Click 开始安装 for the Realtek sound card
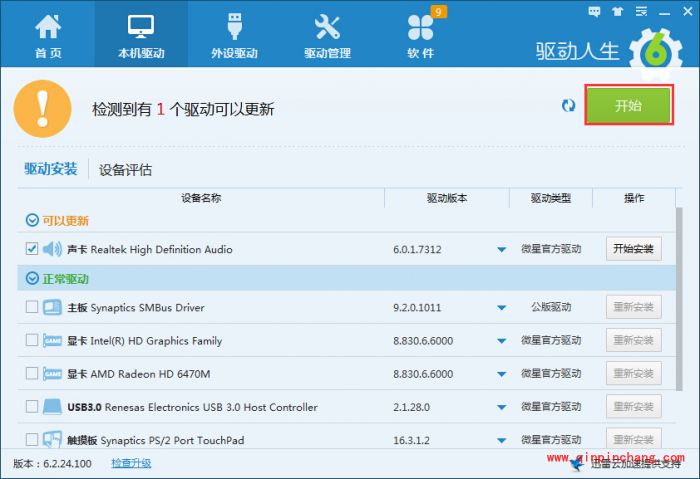Viewport: 700px width, 479px height. click(633, 249)
